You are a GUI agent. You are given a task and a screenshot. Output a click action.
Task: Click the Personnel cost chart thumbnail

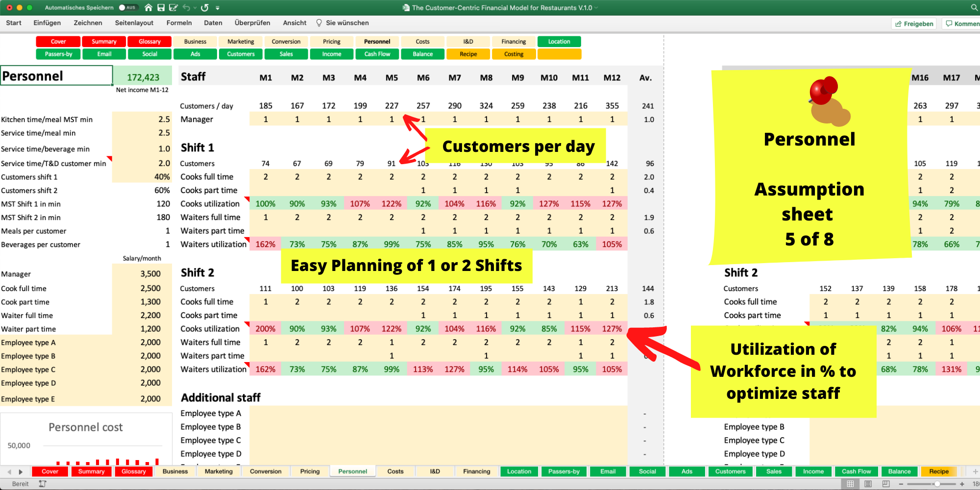(86, 439)
